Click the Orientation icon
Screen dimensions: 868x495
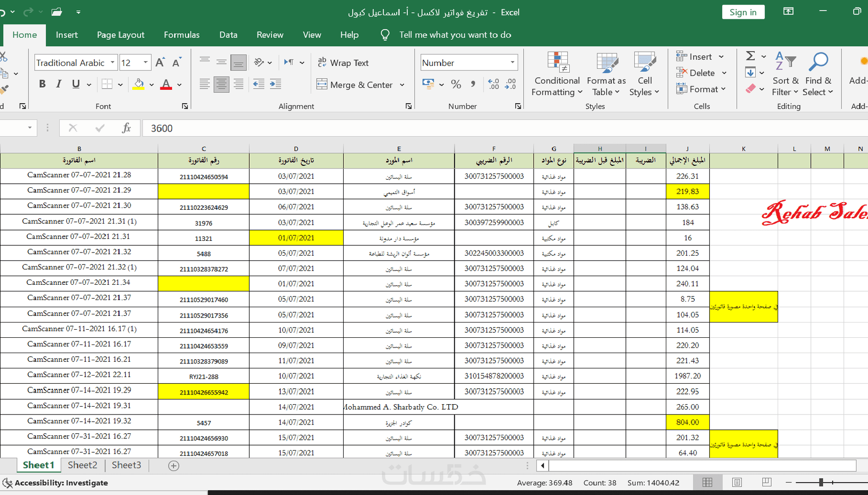pyautogui.click(x=259, y=62)
